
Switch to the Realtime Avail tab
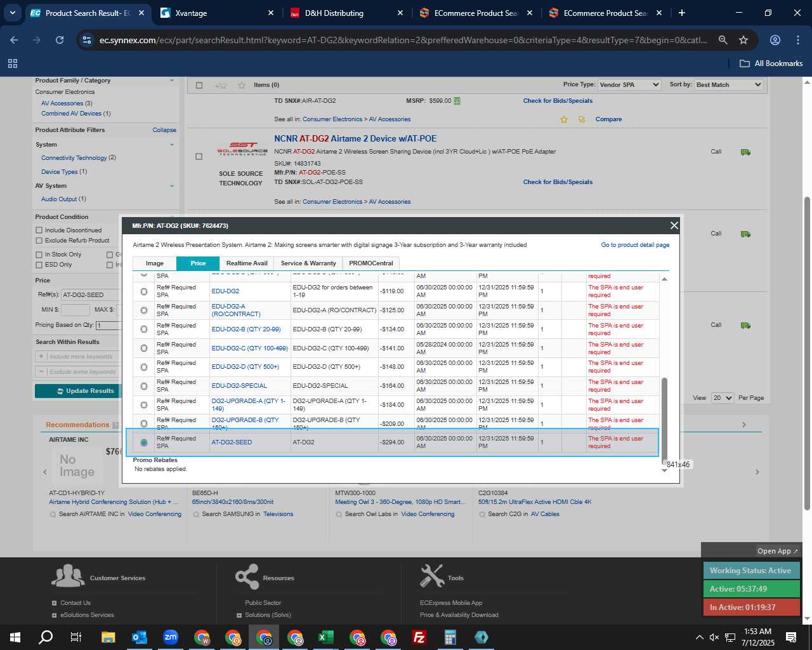click(x=247, y=263)
